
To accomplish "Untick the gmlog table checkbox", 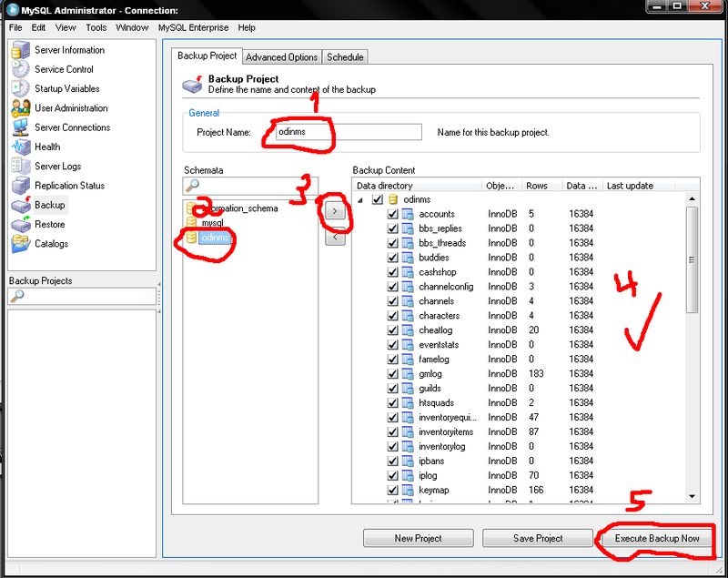I will pyautogui.click(x=393, y=374).
